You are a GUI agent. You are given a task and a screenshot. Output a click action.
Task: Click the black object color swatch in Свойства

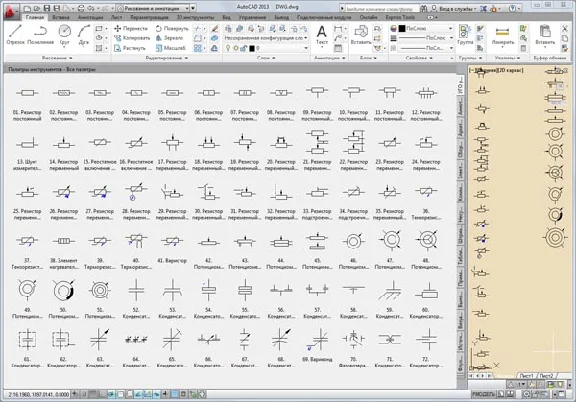click(402, 28)
